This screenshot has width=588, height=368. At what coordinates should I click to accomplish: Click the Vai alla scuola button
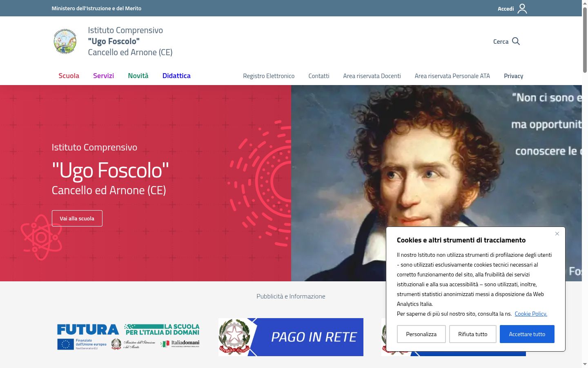[77, 218]
